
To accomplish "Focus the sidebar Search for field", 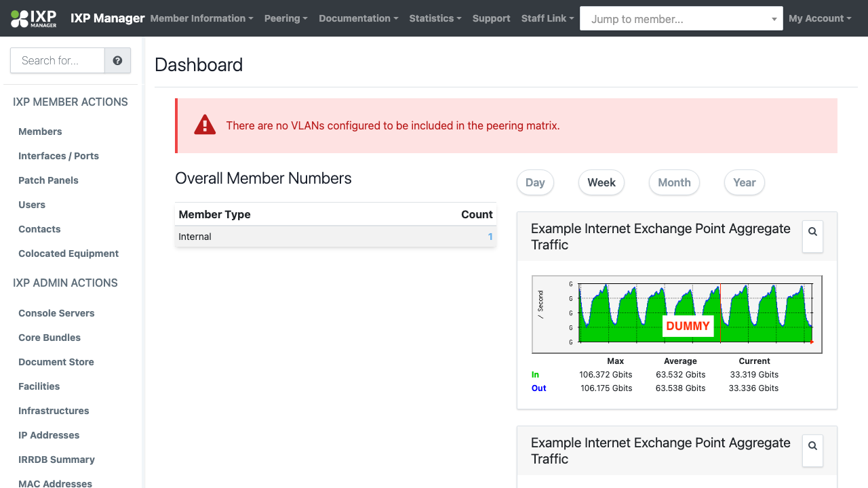I will (x=58, y=60).
